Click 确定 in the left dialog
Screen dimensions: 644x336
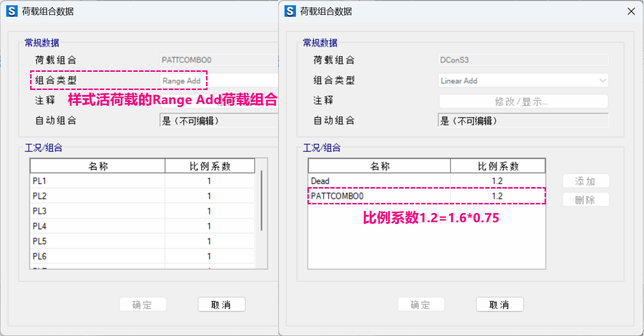[x=142, y=305]
